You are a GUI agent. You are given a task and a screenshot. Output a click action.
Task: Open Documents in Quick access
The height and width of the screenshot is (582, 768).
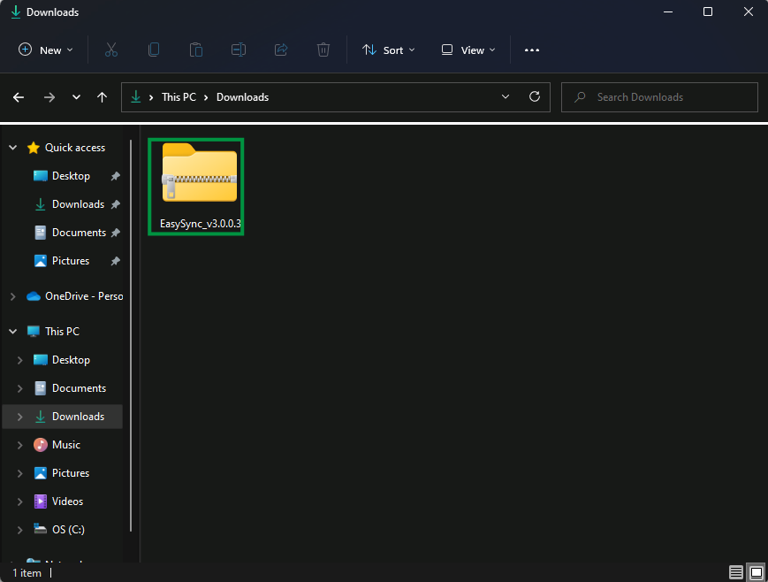(70, 233)
